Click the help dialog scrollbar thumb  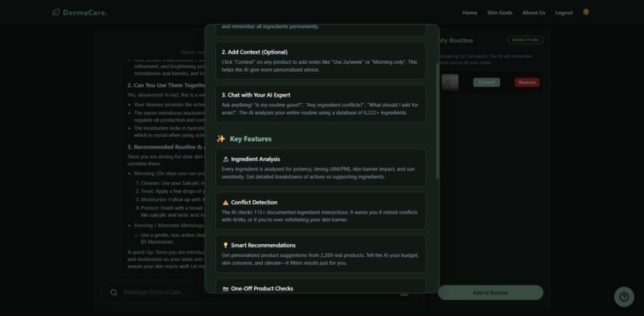point(437,121)
